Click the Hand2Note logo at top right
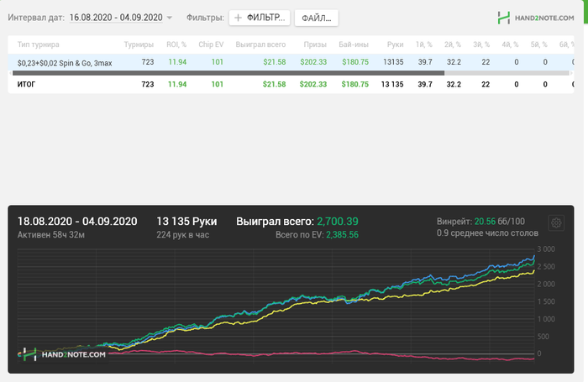This screenshot has width=588, height=382. click(536, 18)
